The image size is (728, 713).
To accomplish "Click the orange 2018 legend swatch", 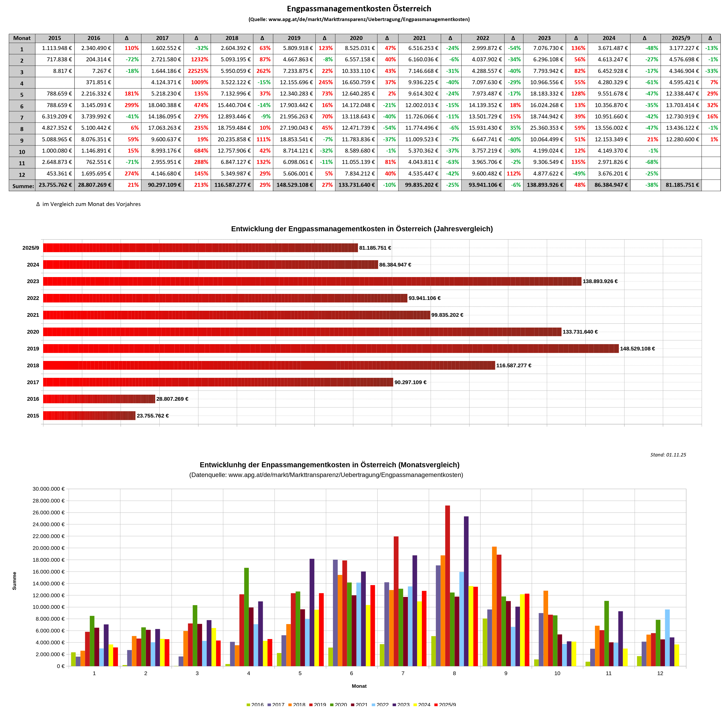I will 290,704.
